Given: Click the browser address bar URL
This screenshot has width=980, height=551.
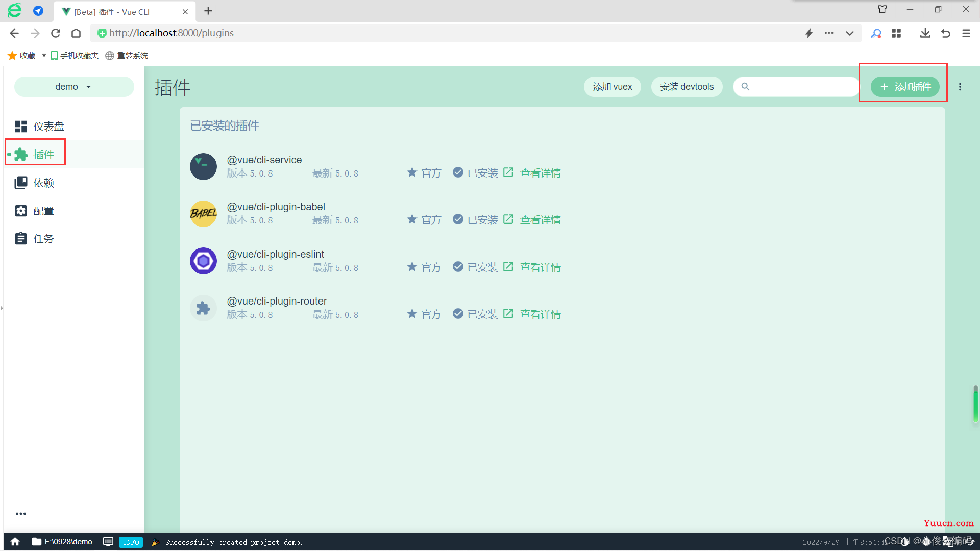Looking at the screenshot, I should (x=171, y=33).
